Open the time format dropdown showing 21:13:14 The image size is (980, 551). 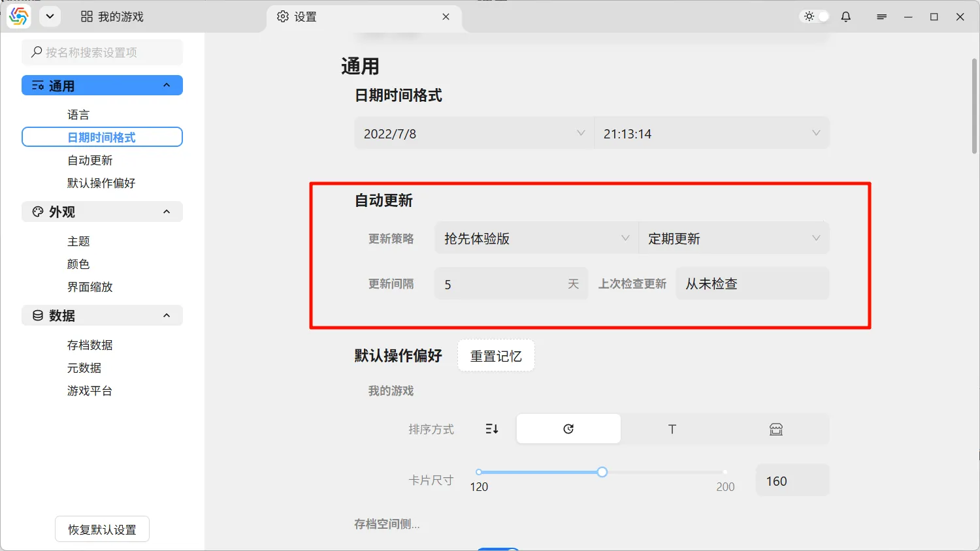(x=711, y=134)
